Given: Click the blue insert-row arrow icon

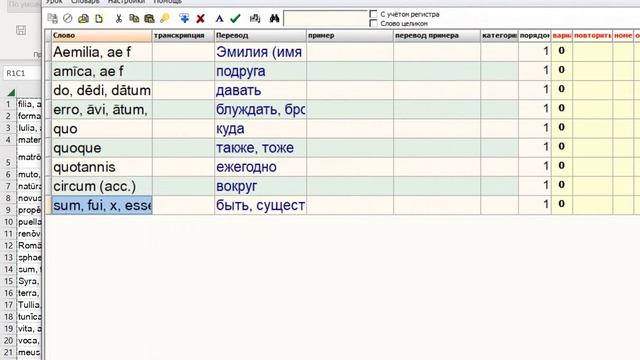Looking at the screenshot, I should (184, 18).
